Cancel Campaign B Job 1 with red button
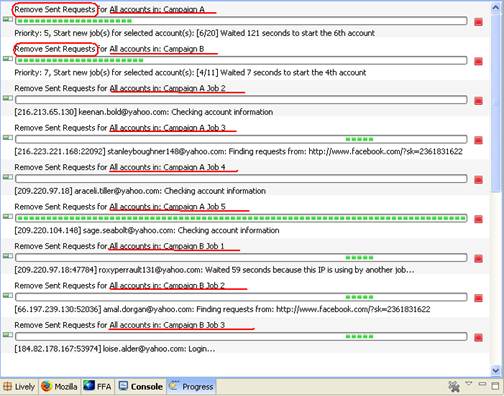 pos(478,258)
